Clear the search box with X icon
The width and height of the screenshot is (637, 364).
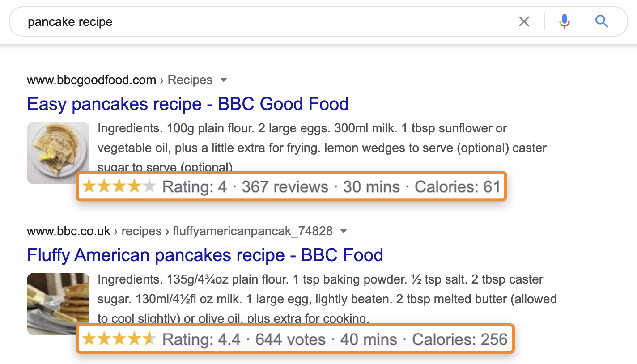[x=524, y=21]
